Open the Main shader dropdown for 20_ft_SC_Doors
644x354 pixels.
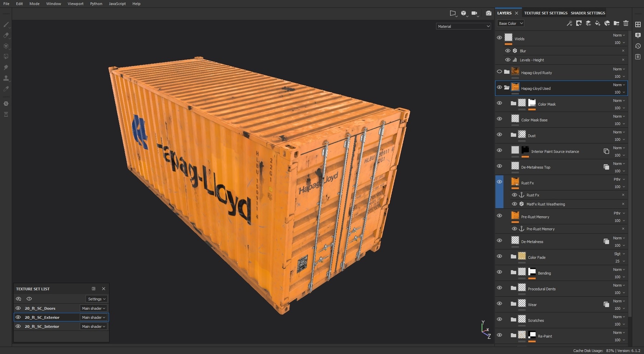93,308
